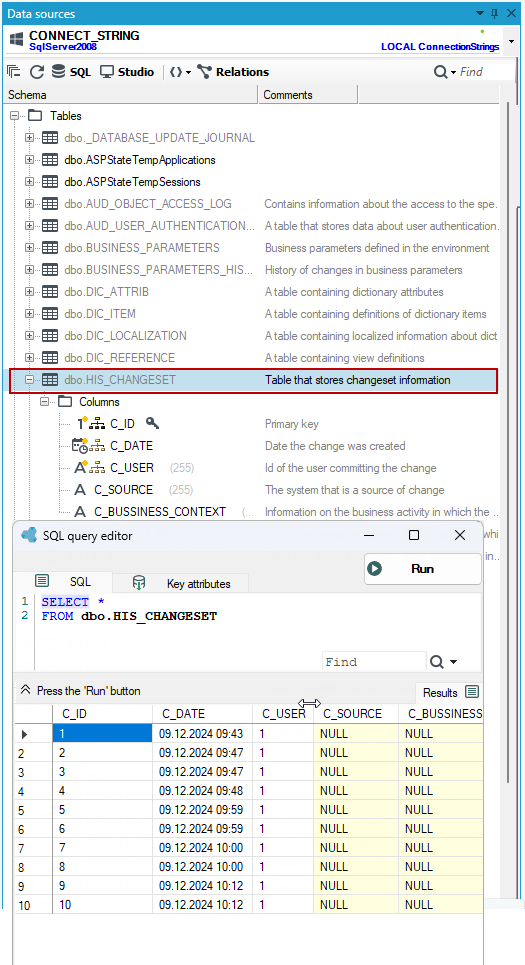Click the Comments column header

tap(308, 95)
